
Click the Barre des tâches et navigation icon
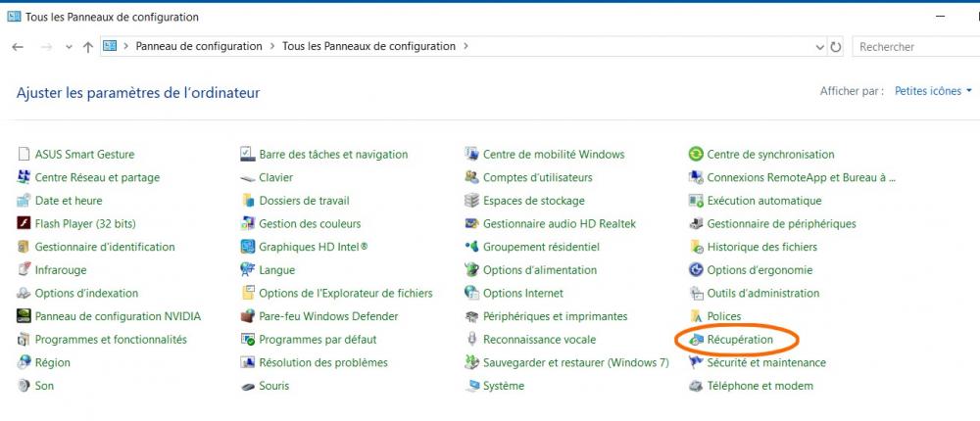pos(248,155)
